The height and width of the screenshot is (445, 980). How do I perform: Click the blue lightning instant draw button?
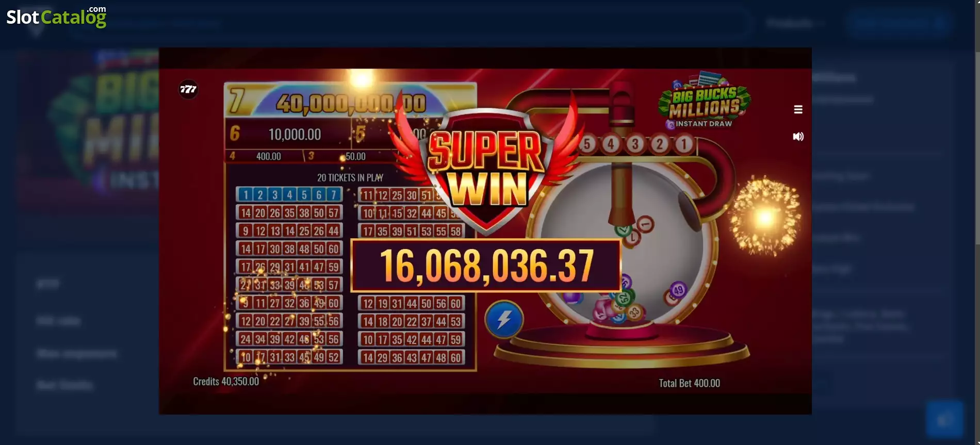tap(504, 320)
